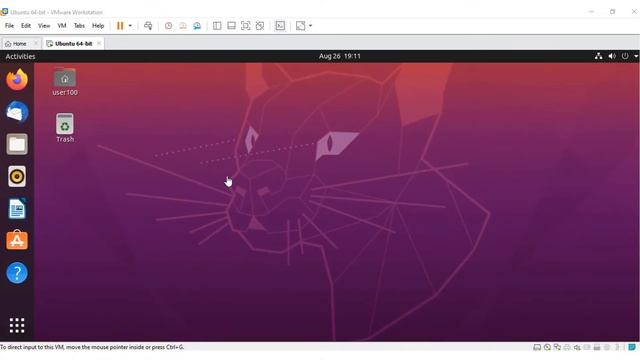Open the Edit menu
Viewport: 640px width, 360px height.
click(26, 26)
